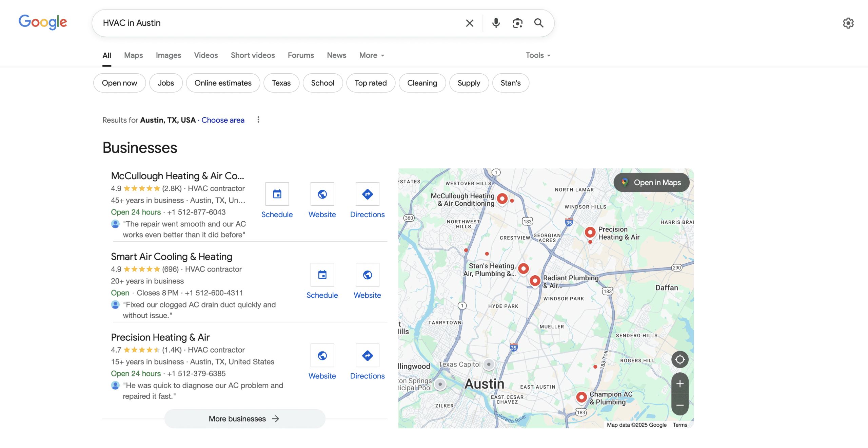The image size is (868, 448).
Task: Zoom in the map with plus button
Action: 680,384
